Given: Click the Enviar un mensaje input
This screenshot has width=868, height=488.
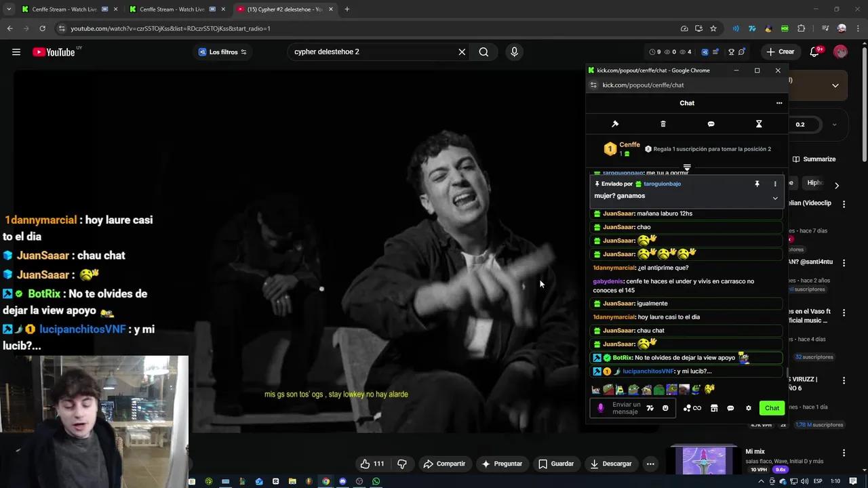Looking at the screenshot, I should [625, 408].
